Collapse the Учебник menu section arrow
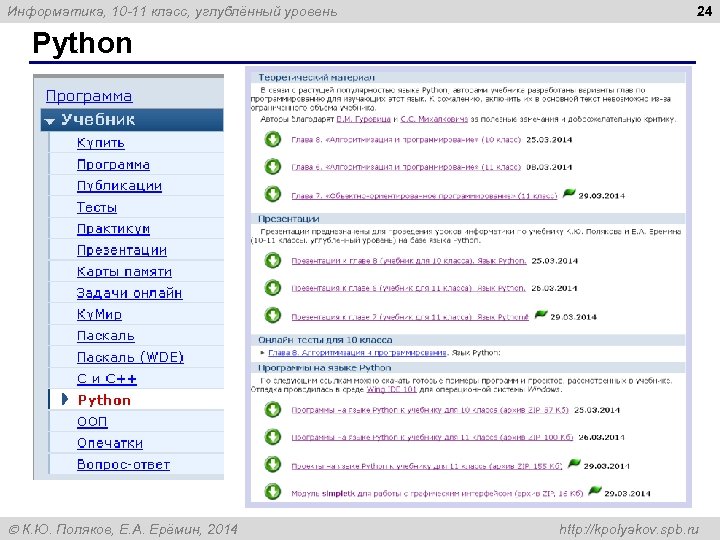 tap(50, 121)
